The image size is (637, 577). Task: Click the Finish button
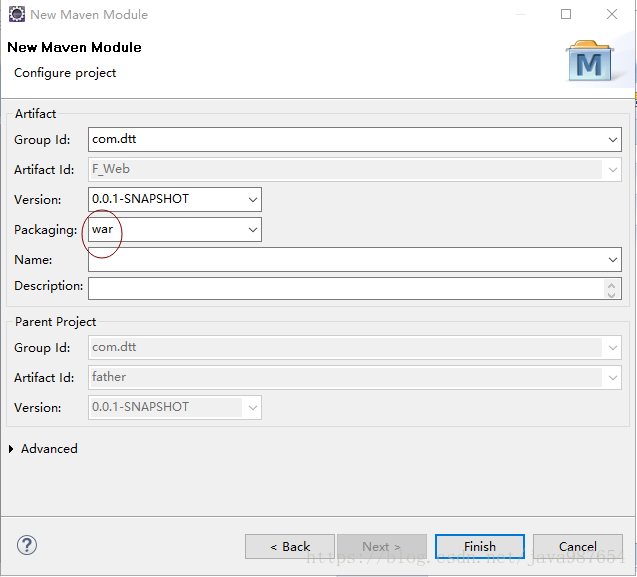[480, 547]
